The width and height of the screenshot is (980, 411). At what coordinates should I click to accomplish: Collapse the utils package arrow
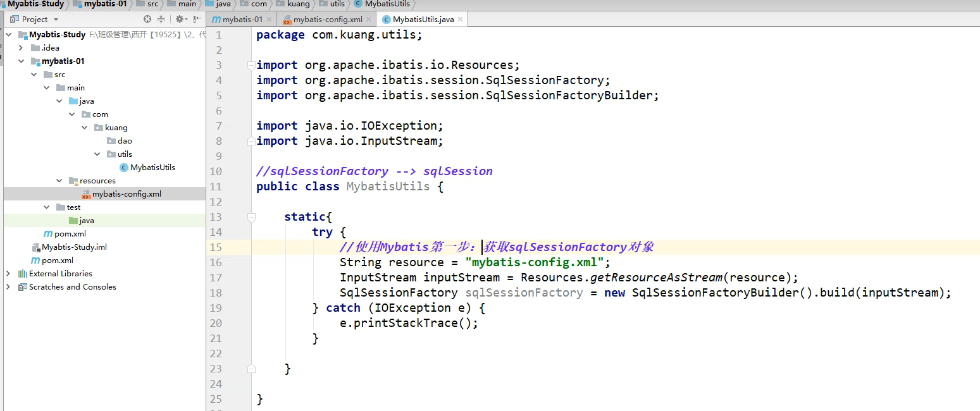click(x=97, y=154)
